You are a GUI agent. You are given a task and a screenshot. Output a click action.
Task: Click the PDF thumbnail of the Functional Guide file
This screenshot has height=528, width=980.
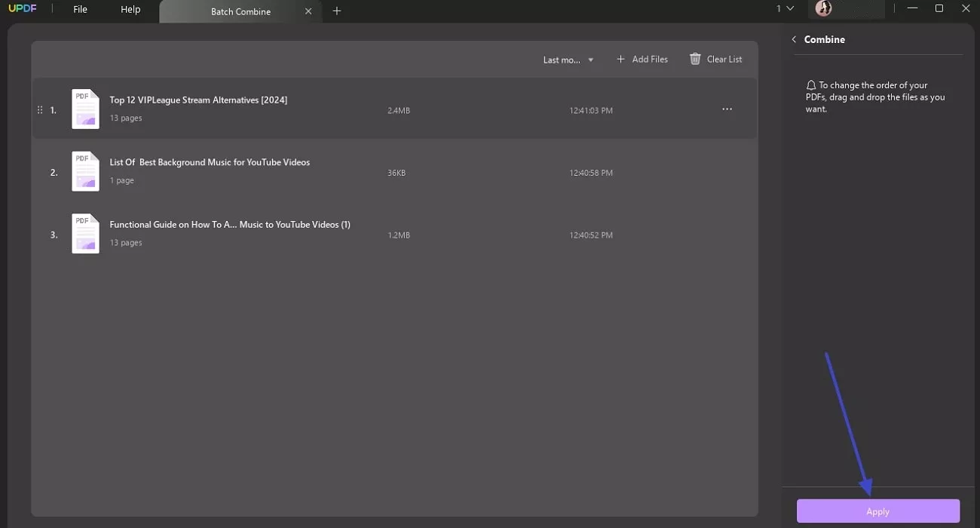85,234
